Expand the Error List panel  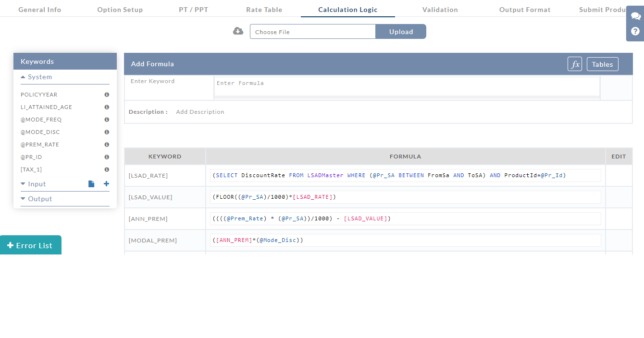[30, 245]
